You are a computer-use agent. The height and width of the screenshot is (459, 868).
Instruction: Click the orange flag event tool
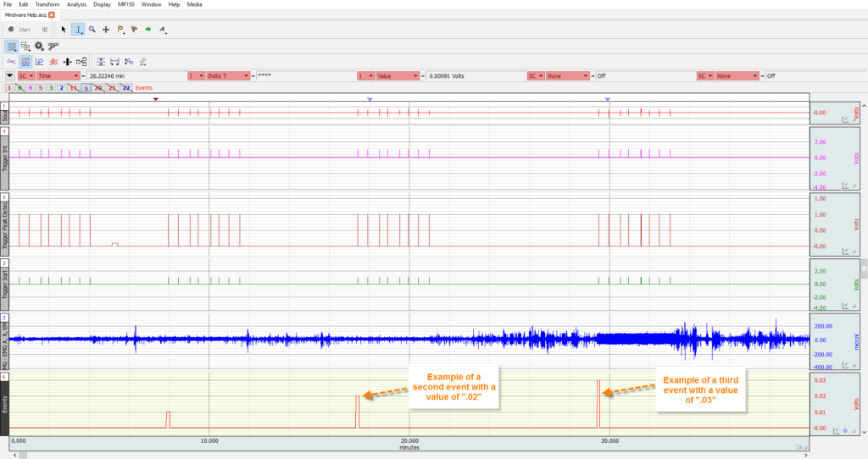pos(120,30)
